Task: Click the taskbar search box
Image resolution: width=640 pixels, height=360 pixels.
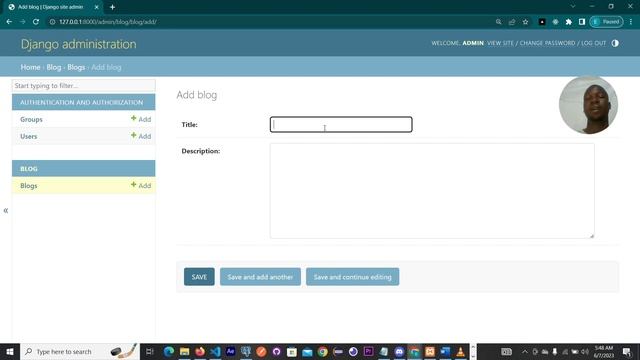Action: [80, 351]
